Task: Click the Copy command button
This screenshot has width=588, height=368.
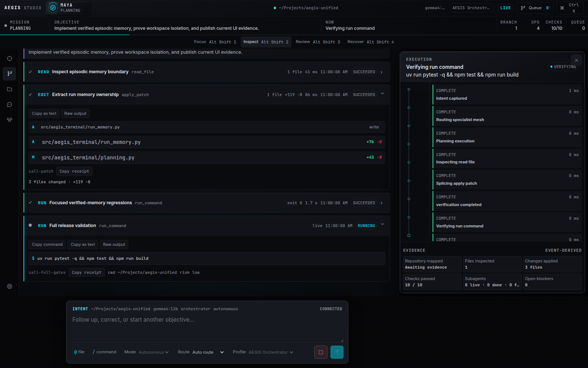Action: (47, 245)
